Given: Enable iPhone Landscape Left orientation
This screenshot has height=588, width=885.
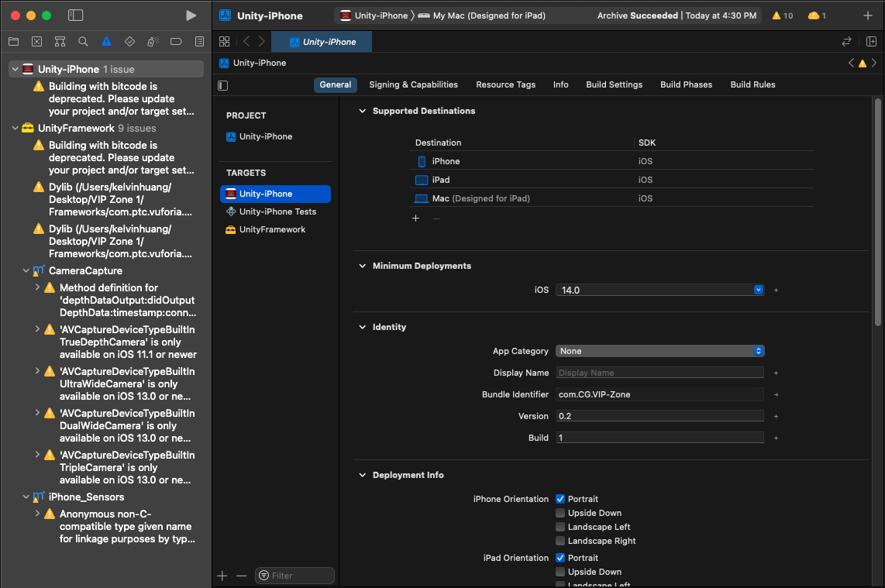Looking at the screenshot, I should 560,527.
